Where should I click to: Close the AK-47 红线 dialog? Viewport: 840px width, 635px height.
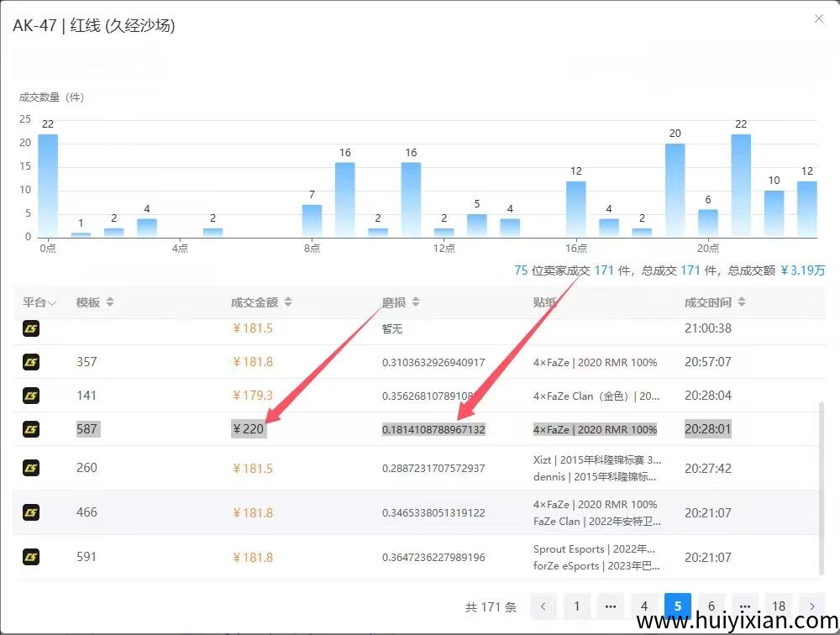coord(819,19)
